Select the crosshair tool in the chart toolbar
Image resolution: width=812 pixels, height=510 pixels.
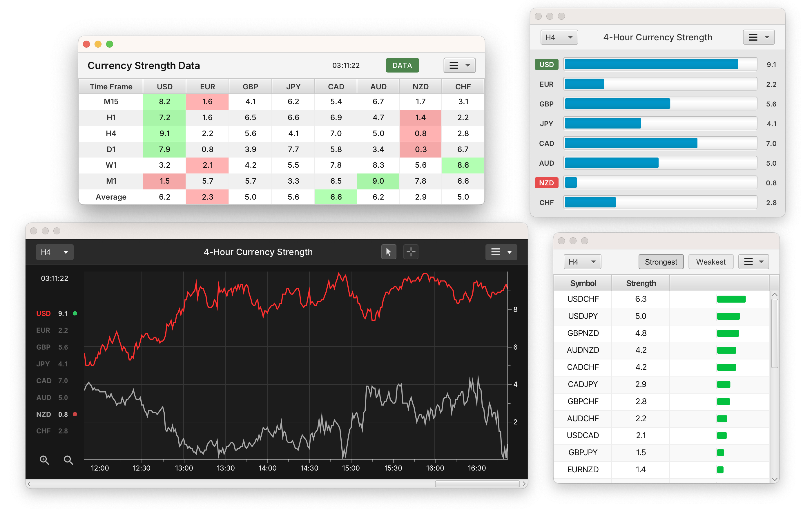(x=411, y=252)
